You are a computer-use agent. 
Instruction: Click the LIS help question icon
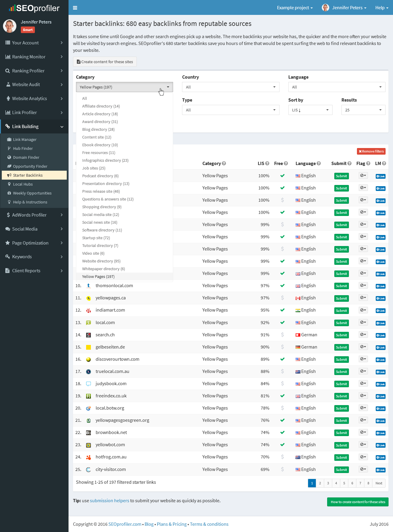tap(267, 163)
